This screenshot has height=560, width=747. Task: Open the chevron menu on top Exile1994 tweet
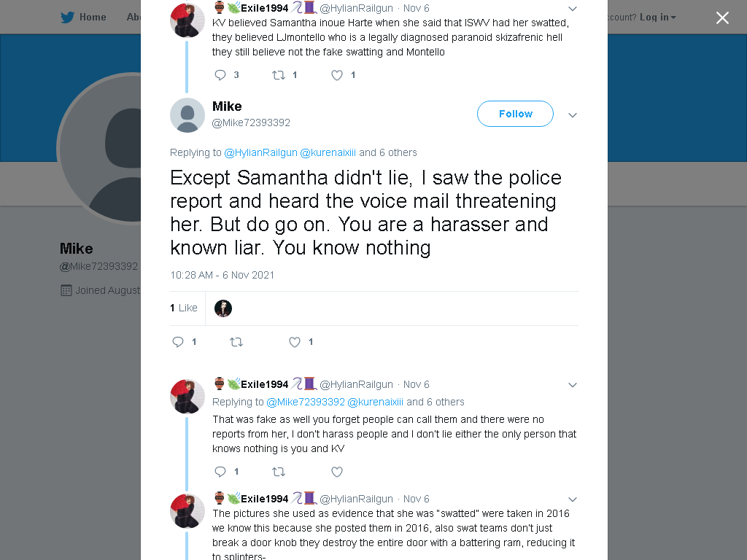(x=573, y=9)
